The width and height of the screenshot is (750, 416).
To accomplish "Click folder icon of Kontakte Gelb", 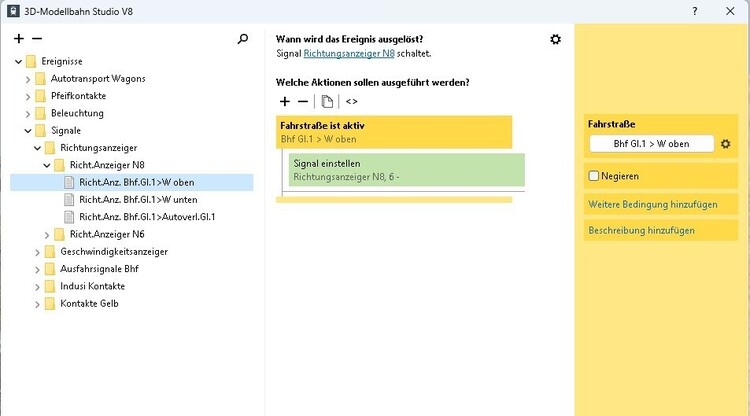I will pyautogui.click(x=50, y=304).
